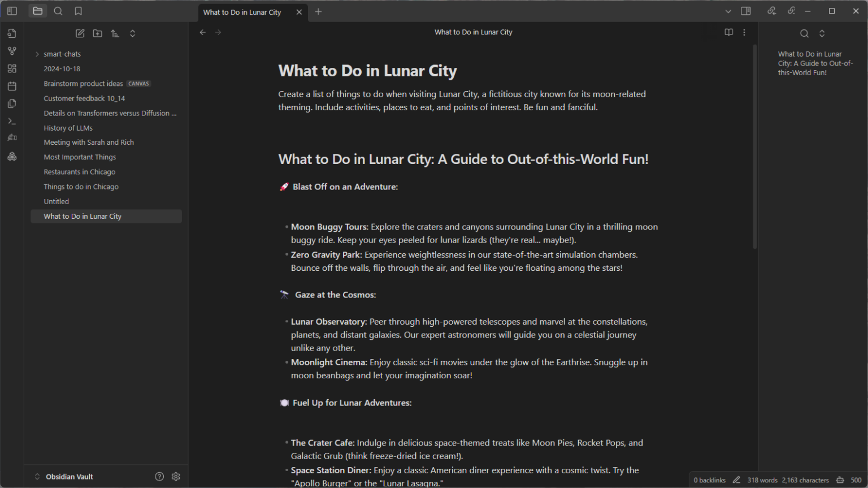868x488 pixels.
Task: Click the canvas grid icon in ribbon
Action: tap(12, 68)
